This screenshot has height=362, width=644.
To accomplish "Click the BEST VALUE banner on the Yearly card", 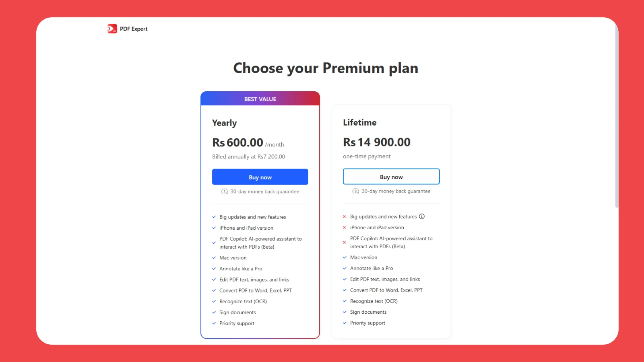I will 260,99.
